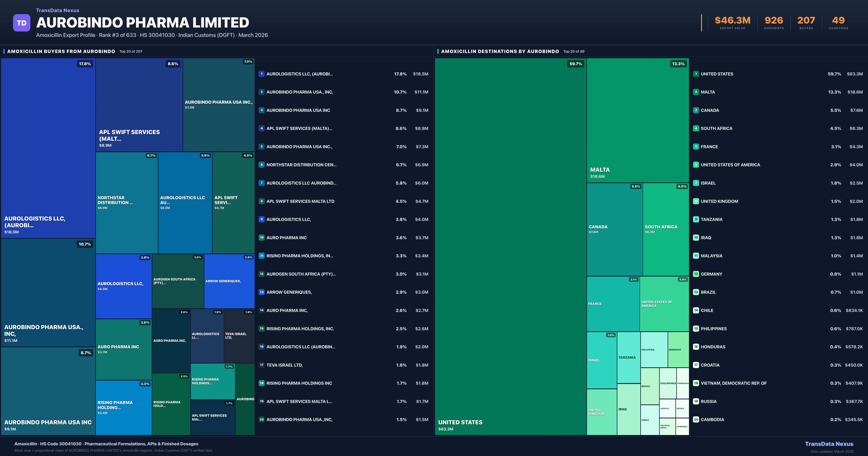The width and height of the screenshot is (868, 456).
Task: Click the rank 20 badge next to CAMBODIA
Action: click(696, 419)
